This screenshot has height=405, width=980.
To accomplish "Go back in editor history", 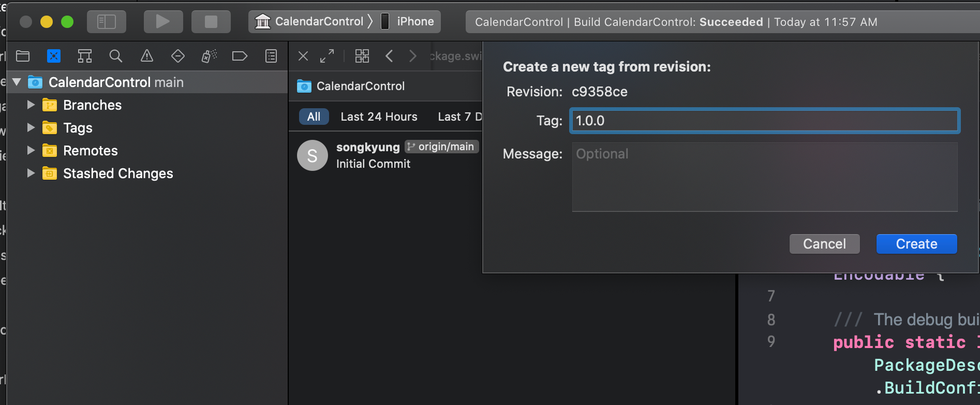I will 389,56.
